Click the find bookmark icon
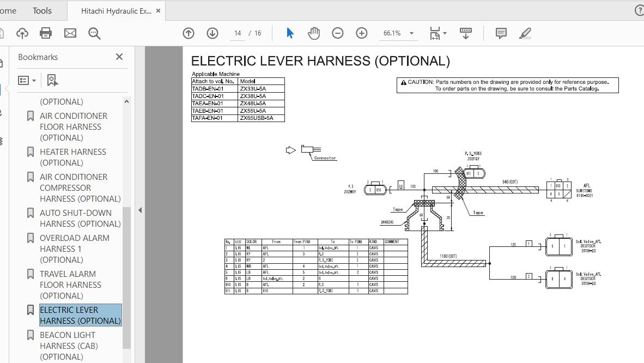644x363 pixels. (52, 81)
